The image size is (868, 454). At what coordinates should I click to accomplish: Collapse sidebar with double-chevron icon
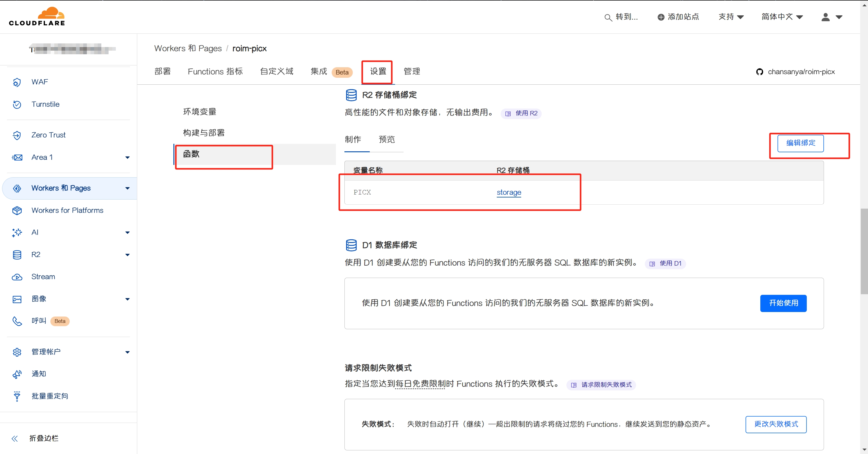[14, 439]
